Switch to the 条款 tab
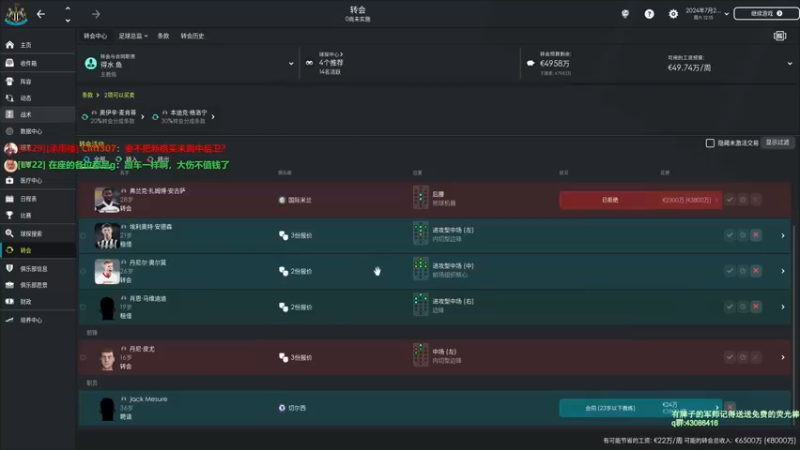The width and height of the screenshot is (800, 450). pyautogui.click(x=163, y=36)
